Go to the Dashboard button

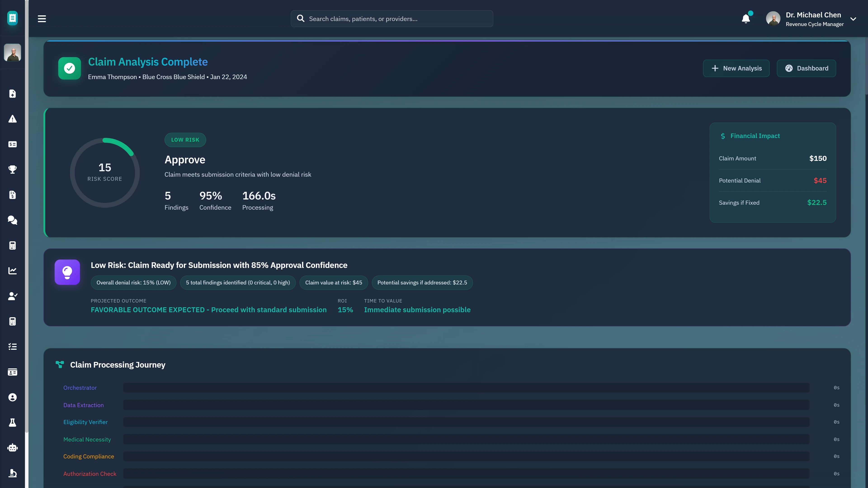pyautogui.click(x=806, y=68)
